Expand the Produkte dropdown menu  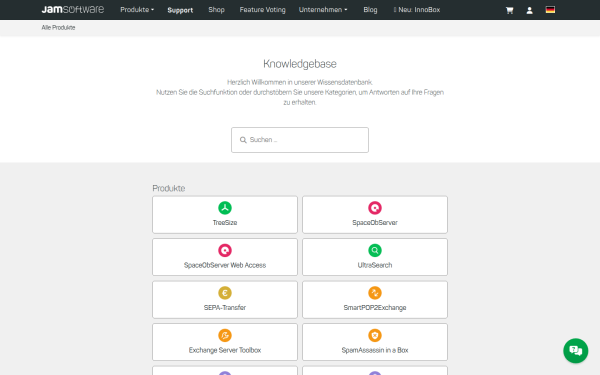coord(137,10)
